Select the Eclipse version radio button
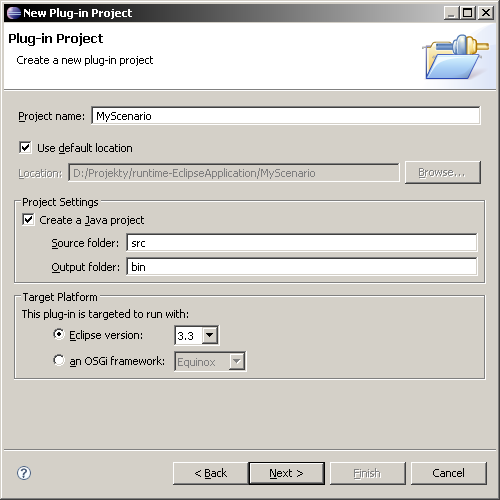This screenshot has width=500, height=500. coord(59,334)
